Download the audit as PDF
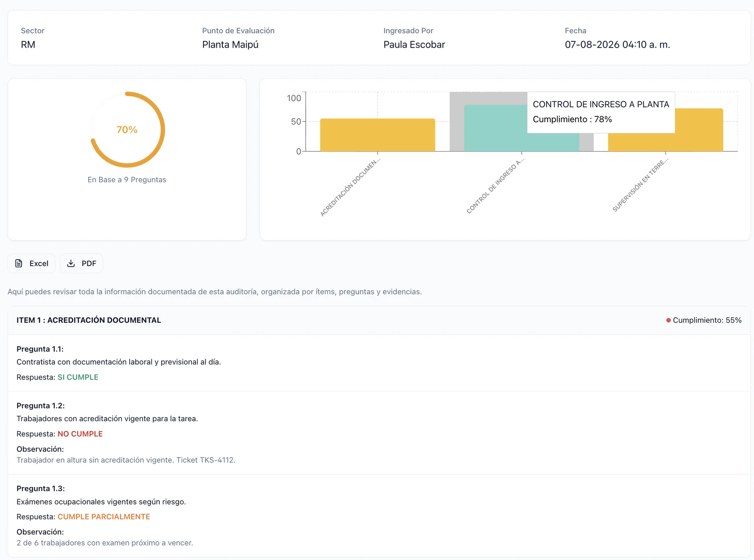754x560 pixels. coord(82,263)
